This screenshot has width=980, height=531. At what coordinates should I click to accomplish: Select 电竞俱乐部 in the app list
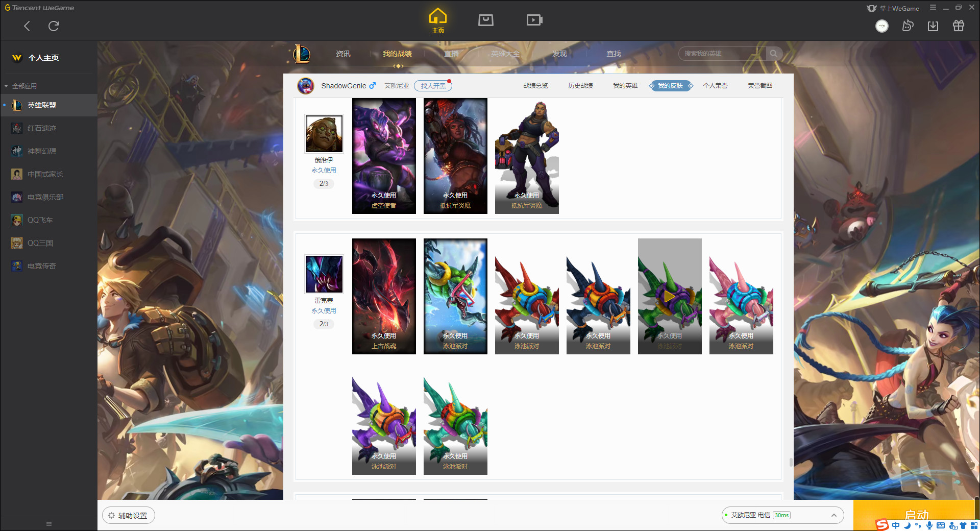(48, 197)
